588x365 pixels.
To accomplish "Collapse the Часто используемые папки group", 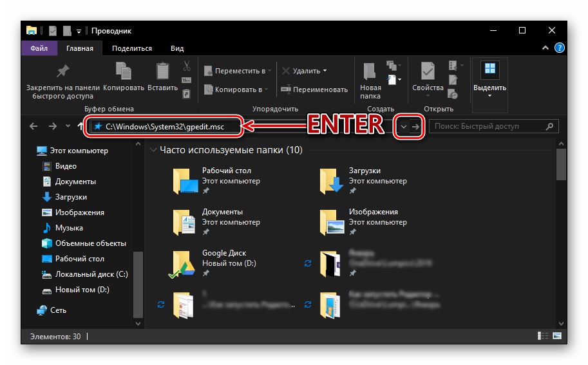I will [x=153, y=150].
